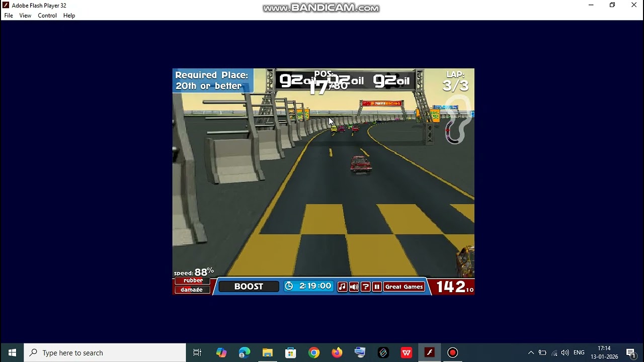Open the black chain-link taskbar app
The height and width of the screenshot is (362, 644).
click(383, 352)
